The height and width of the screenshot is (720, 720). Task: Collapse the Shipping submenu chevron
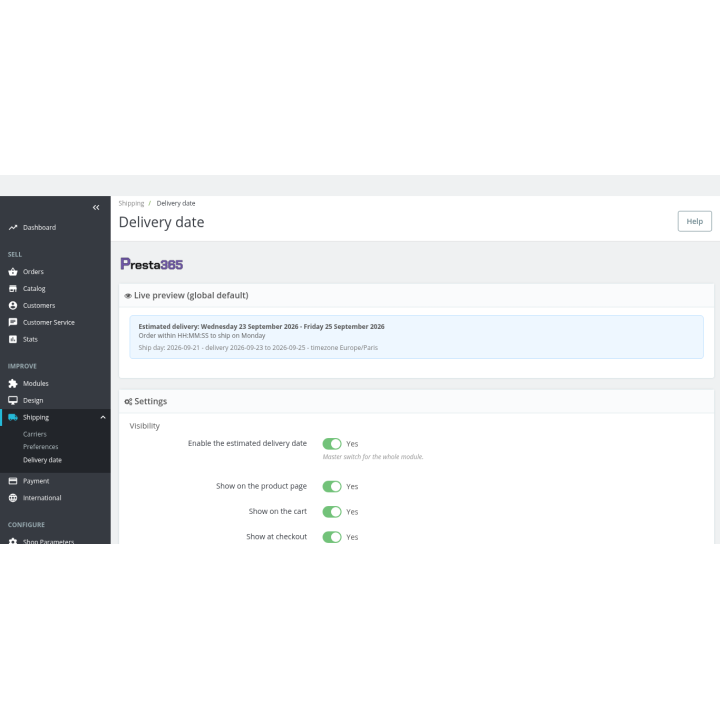click(x=103, y=417)
